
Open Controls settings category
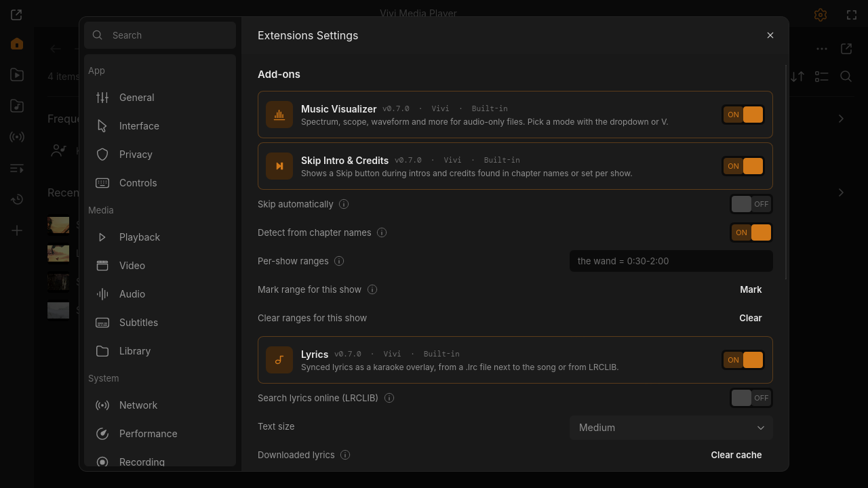160,183
